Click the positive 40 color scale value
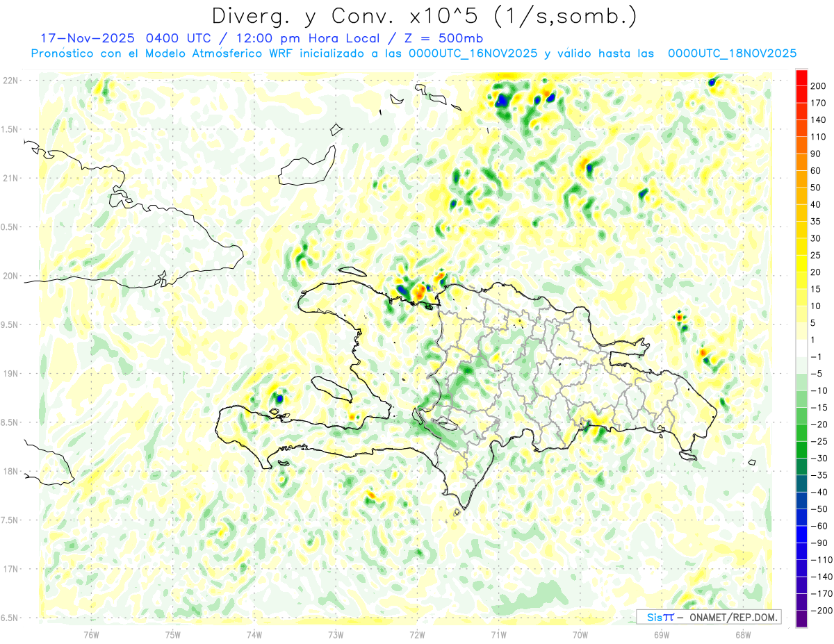Viewport: 834px width, 644px height. coord(817,205)
